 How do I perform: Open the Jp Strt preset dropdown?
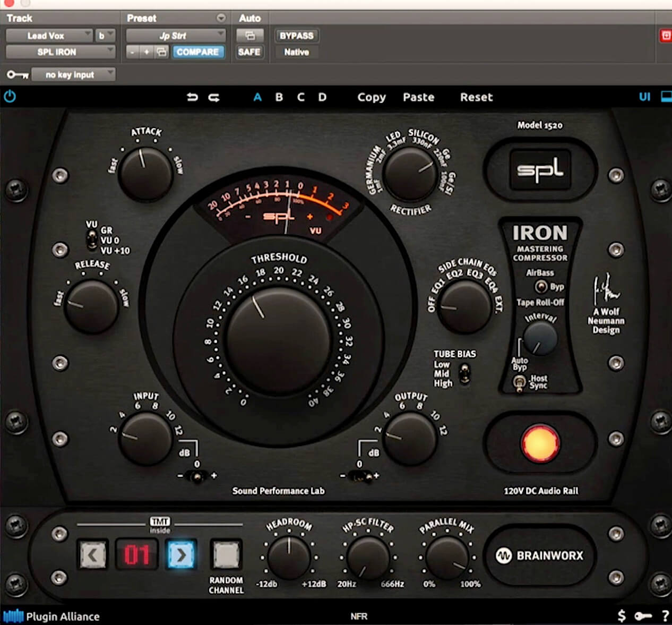click(176, 36)
